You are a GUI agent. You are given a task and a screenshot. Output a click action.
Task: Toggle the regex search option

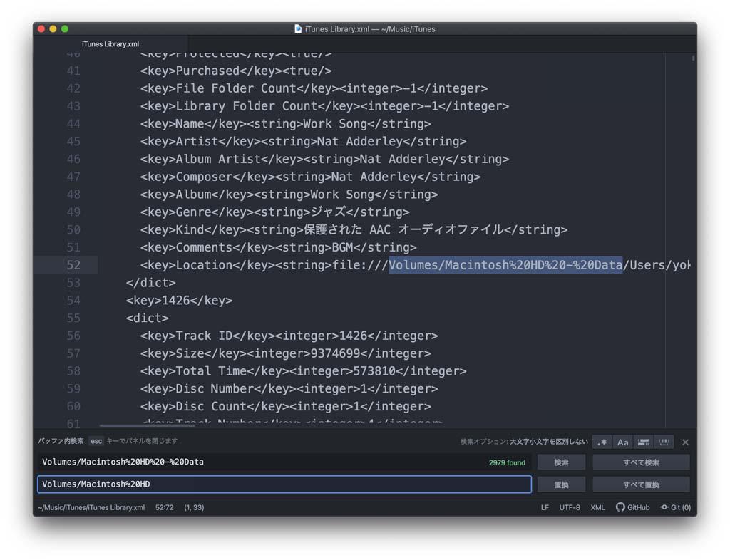click(602, 442)
